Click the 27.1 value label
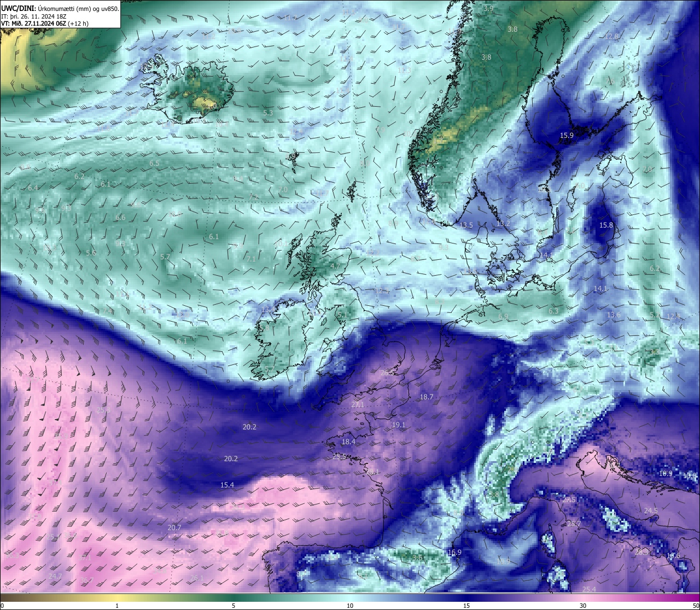700x610 pixels. pos(357,405)
